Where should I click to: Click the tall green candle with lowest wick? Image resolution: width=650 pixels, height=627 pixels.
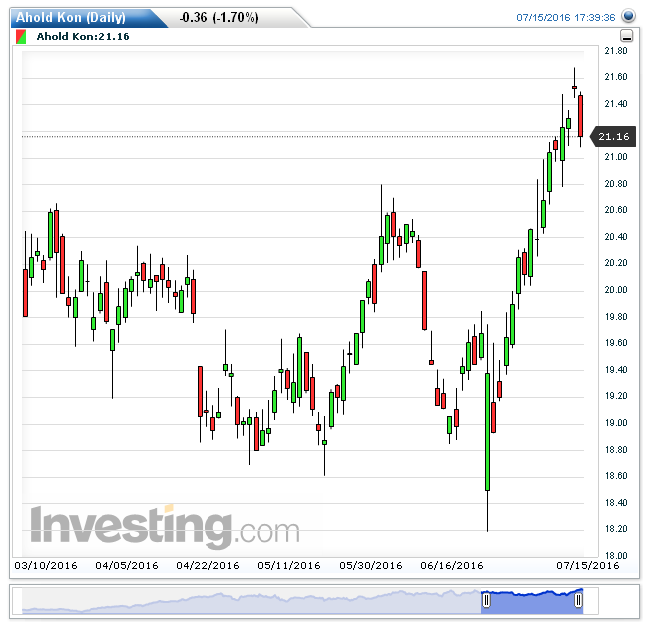(488, 432)
